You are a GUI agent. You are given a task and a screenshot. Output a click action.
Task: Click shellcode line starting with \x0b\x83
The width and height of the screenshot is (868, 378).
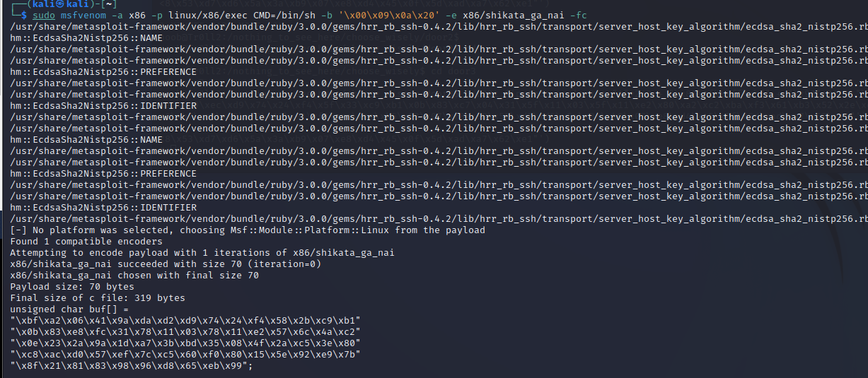click(x=185, y=332)
